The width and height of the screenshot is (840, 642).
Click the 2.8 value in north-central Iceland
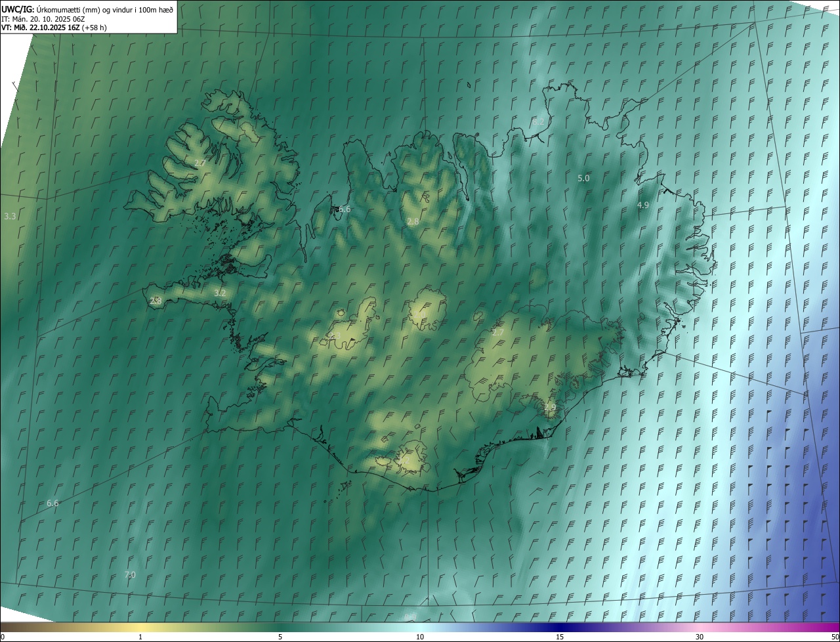pos(413,222)
